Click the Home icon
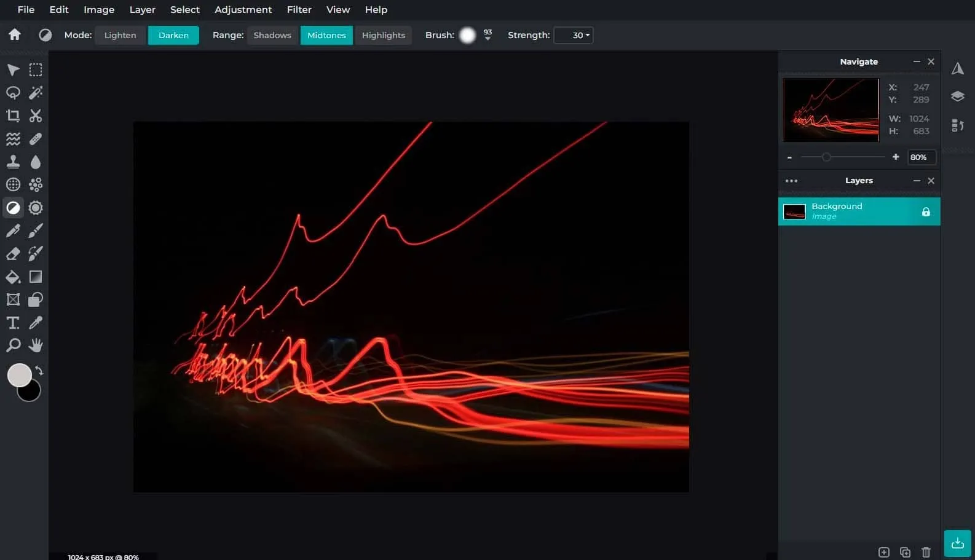The image size is (975, 560). [x=15, y=35]
